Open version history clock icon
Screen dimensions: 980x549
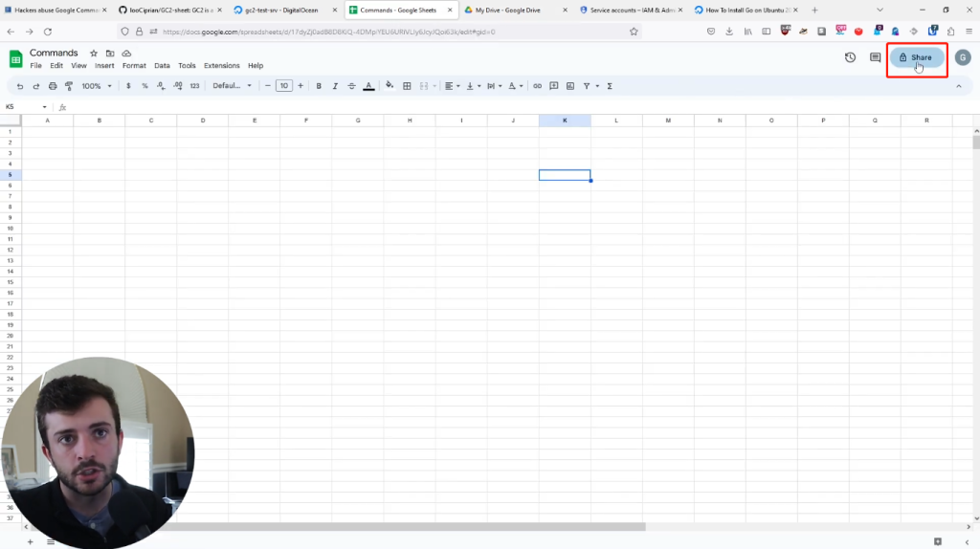coord(850,57)
